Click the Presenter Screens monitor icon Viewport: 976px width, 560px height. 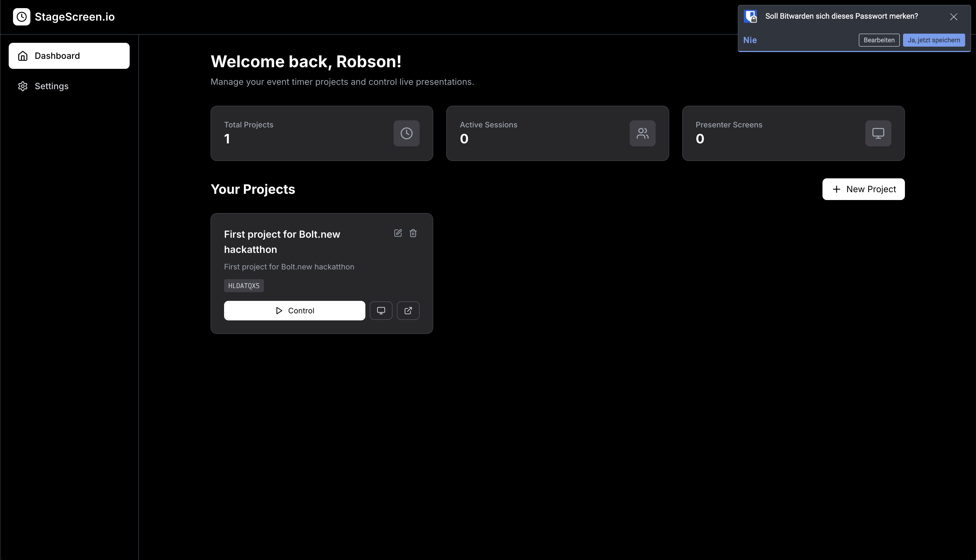point(878,133)
